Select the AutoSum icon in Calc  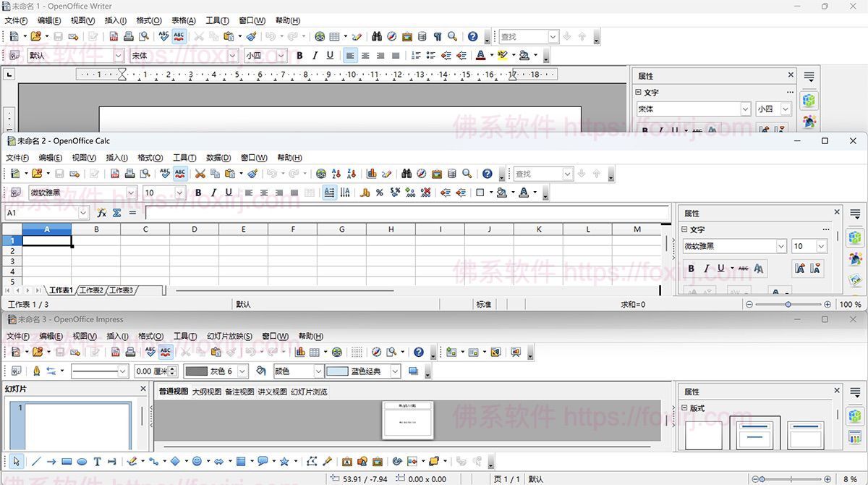click(x=116, y=212)
